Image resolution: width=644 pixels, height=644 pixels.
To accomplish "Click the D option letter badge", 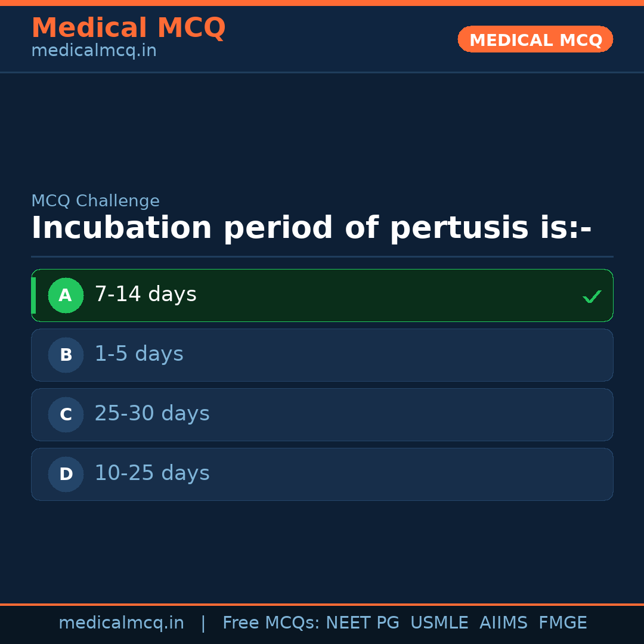I will (x=66, y=474).
